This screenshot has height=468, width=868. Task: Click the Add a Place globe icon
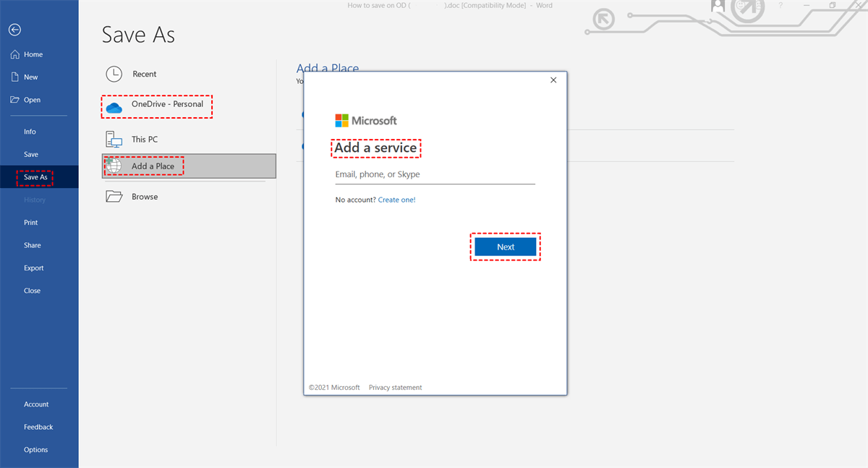[x=114, y=166]
